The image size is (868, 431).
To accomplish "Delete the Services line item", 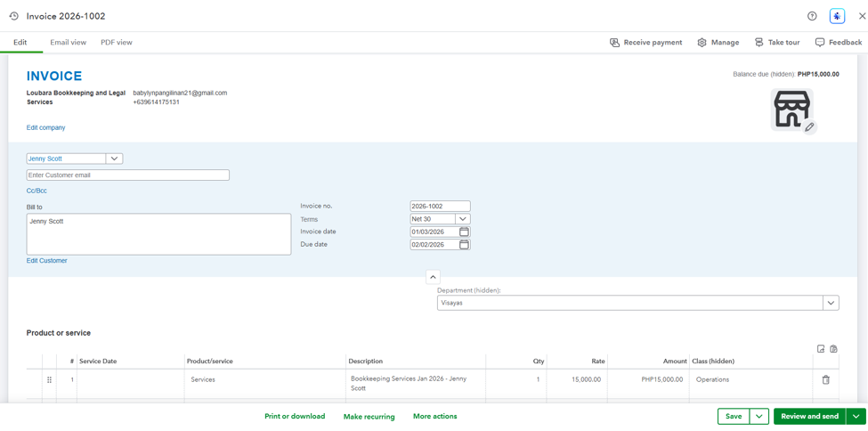I will (x=825, y=380).
